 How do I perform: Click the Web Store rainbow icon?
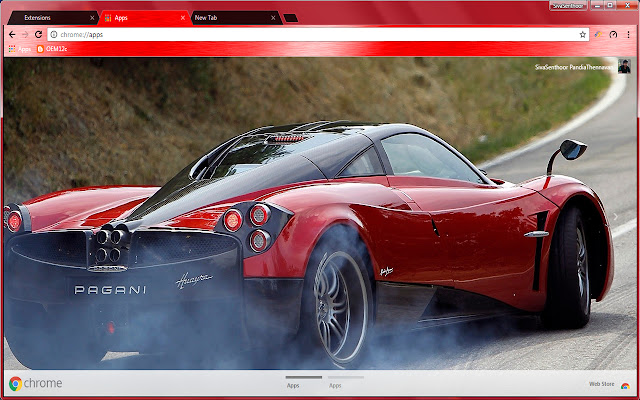point(625,386)
